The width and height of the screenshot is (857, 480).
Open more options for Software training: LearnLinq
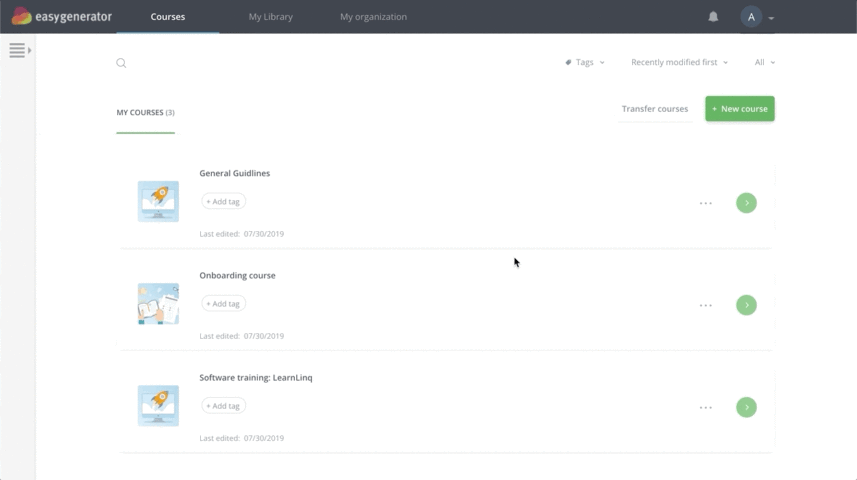(706, 408)
